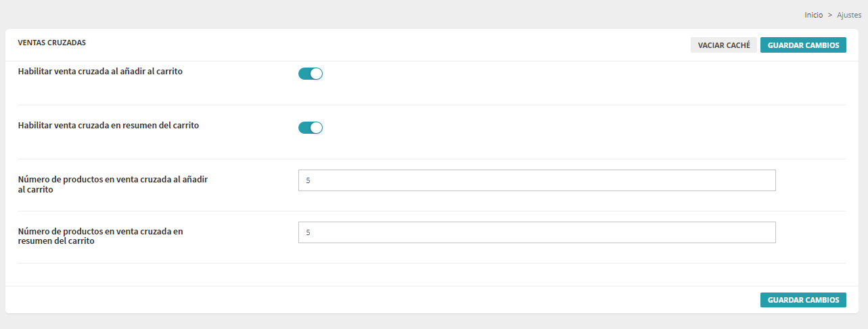
Task: Click the cart summary product number field
Action: click(536, 232)
